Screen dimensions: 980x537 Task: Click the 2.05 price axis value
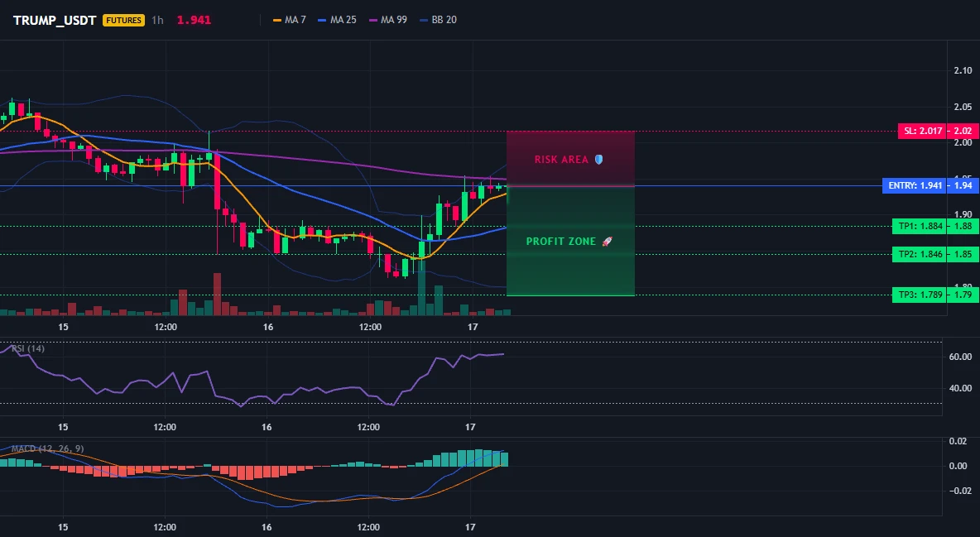click(x=963, y=107)
